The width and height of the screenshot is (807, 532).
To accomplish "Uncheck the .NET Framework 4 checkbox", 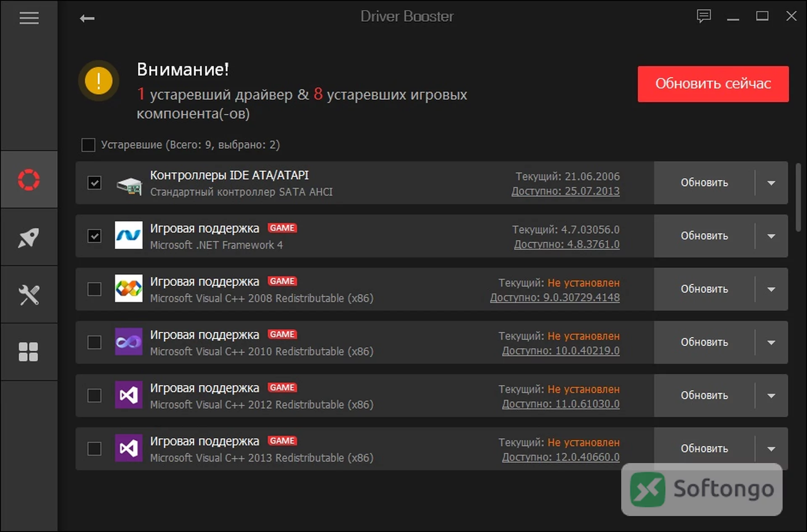I will click(x=94, y=236).
